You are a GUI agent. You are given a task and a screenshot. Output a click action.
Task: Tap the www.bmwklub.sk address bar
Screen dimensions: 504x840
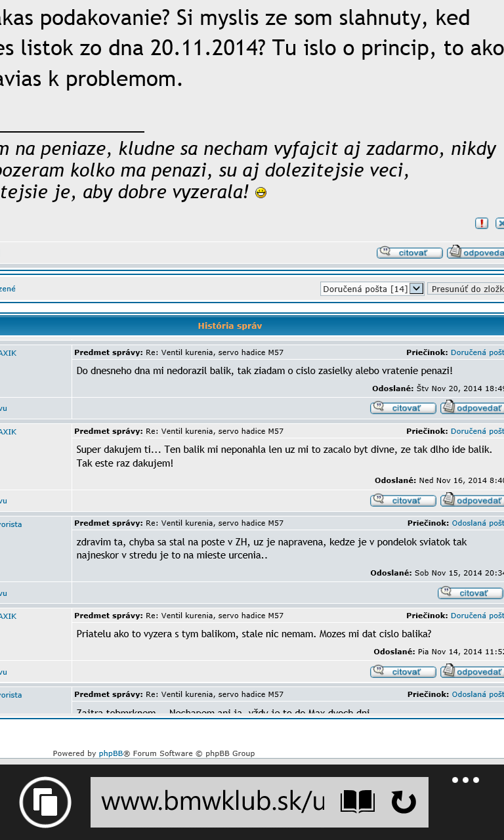(x=213, y=802)
